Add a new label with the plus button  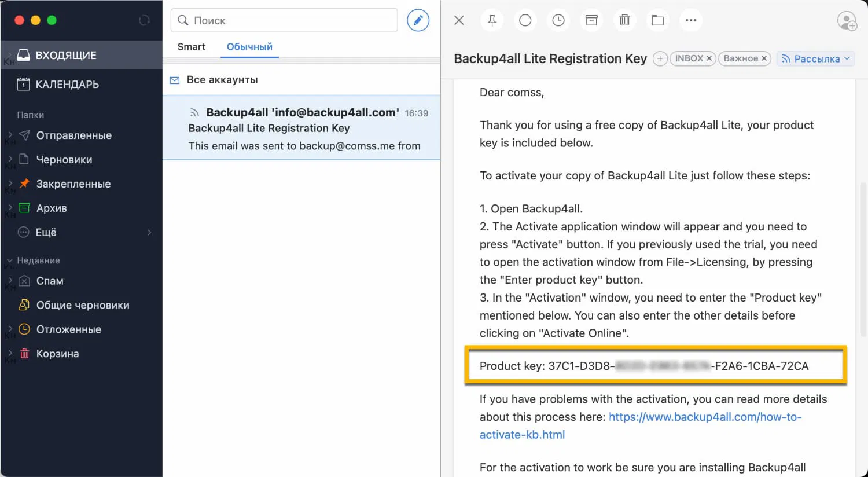click(660, 58)
